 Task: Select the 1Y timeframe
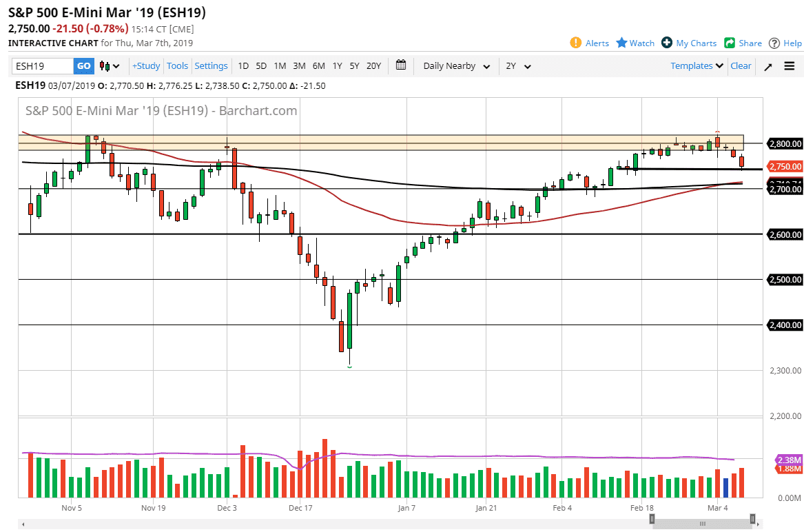(337, 65)
